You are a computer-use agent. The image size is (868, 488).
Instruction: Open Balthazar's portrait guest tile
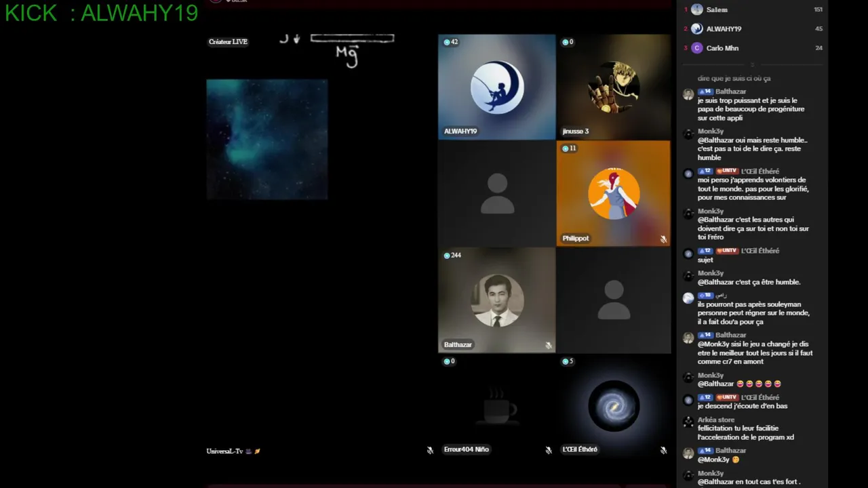[497, 300]
